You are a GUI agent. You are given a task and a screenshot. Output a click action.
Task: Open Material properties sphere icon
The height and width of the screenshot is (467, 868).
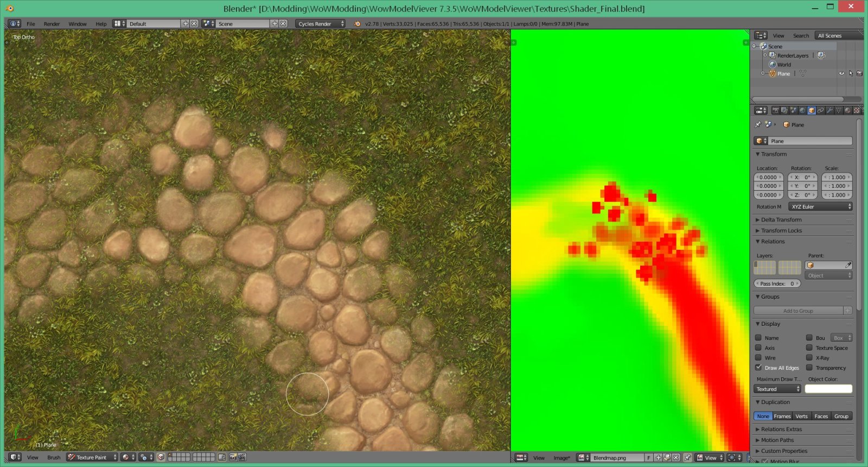pos(847,110)
